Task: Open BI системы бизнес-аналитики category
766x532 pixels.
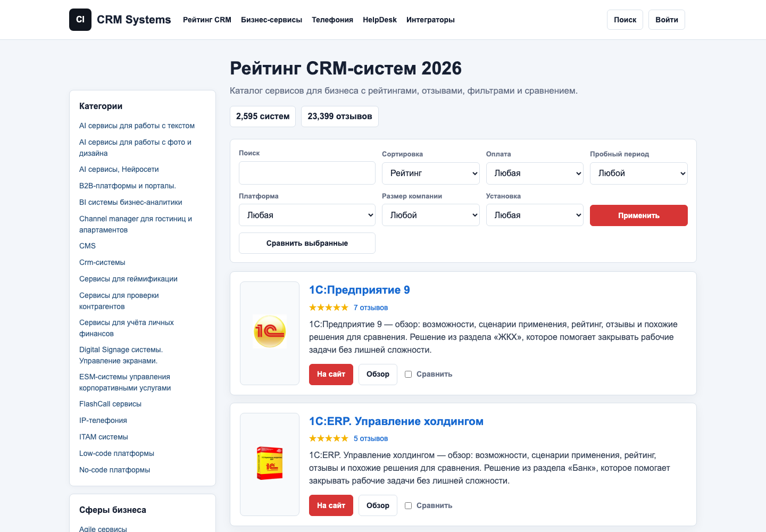Action: click(131, 202)
